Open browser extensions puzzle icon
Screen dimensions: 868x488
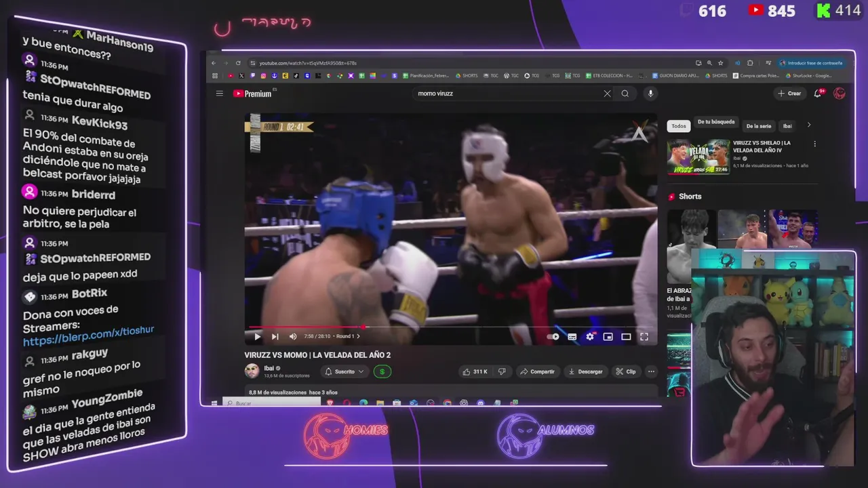coord(750,63)
